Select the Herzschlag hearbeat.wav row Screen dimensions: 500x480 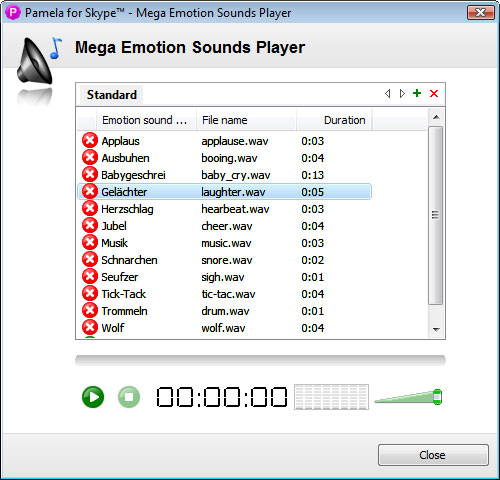click(224, 209)
